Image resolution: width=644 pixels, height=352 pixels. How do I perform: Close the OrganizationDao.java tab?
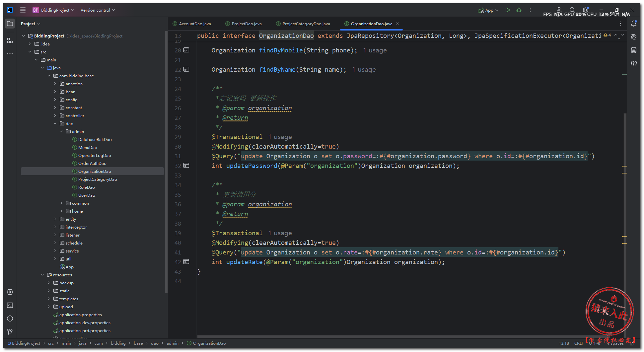[397, 24]
